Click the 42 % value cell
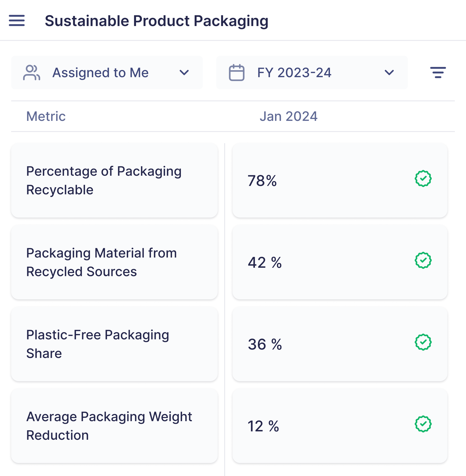Screen dimensions: 466x476 265,262
